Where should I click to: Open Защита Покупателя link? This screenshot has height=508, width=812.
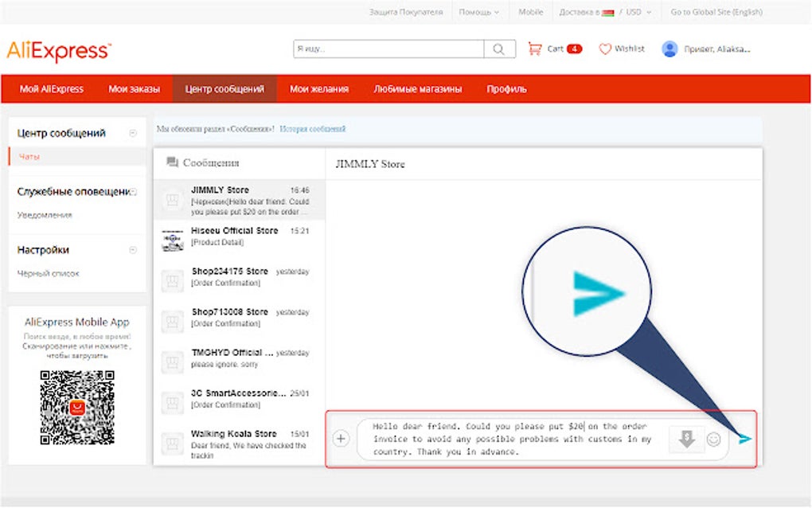(406, 12)
